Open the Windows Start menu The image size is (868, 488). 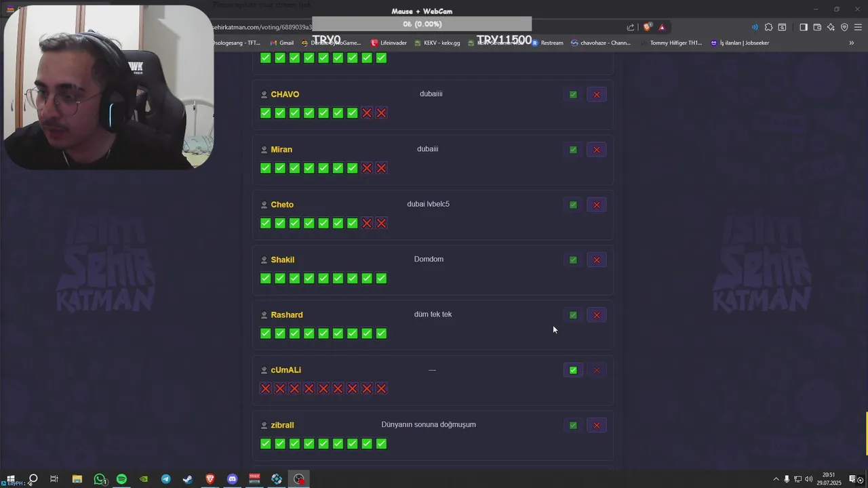coord(10,479)
